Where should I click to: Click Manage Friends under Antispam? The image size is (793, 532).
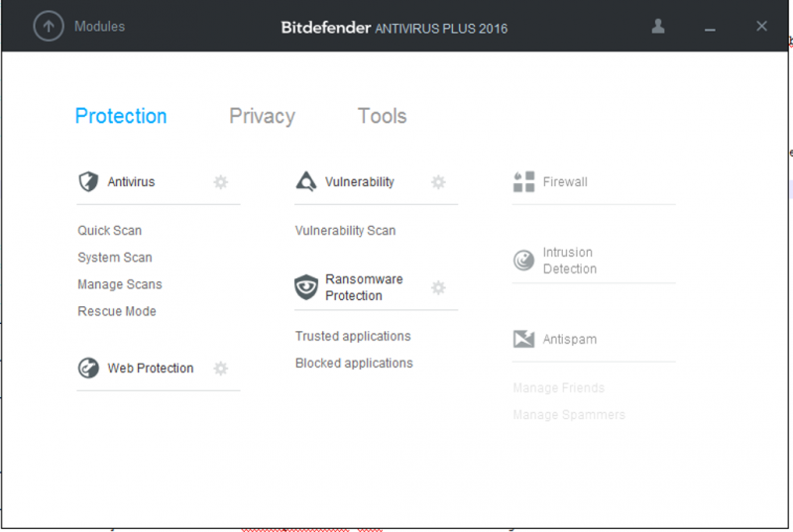tap(559, 387)
